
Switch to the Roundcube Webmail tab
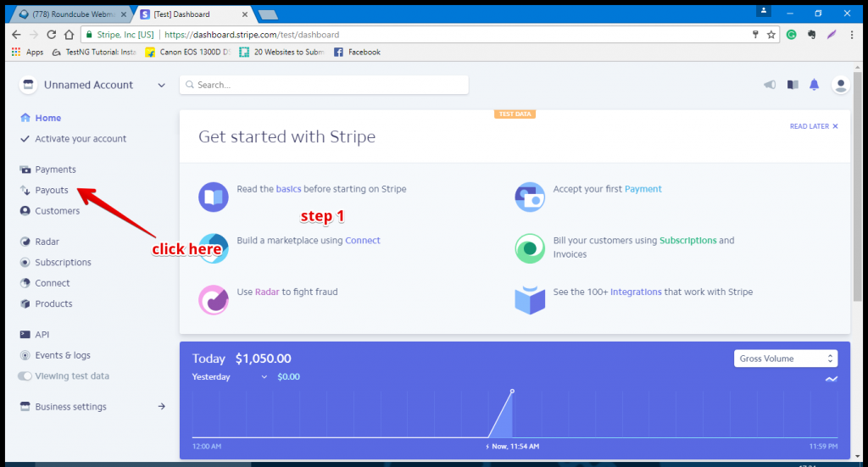click(73, 14)
